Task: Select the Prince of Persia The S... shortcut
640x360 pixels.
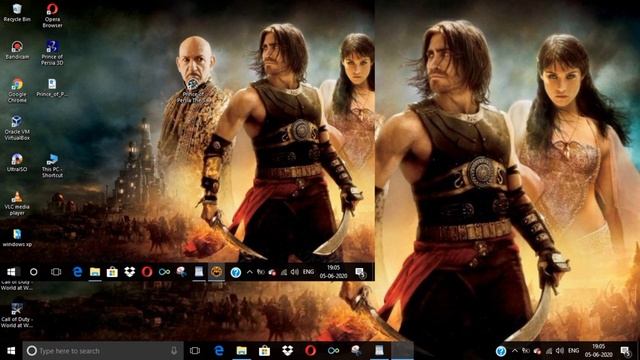Action: click(x=193, y=90)
